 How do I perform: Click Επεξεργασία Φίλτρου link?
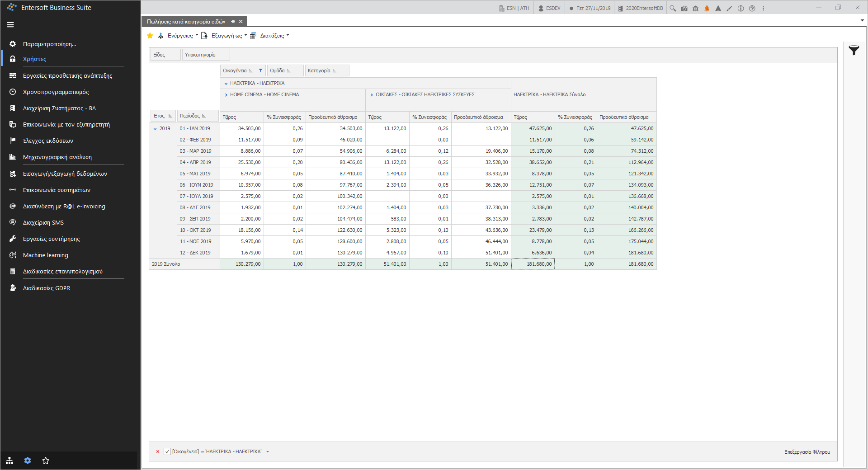pos(807,452)
